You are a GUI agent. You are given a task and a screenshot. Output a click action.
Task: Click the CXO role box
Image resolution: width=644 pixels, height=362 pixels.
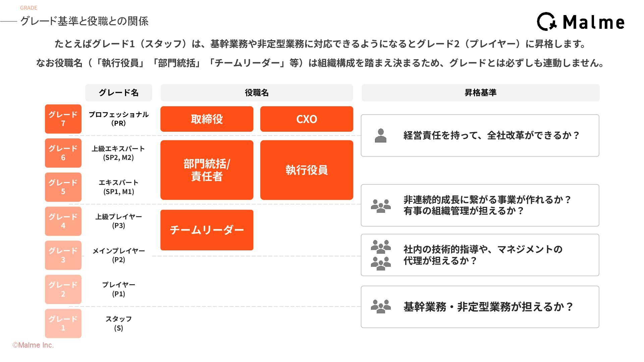(x=307, y=119)
